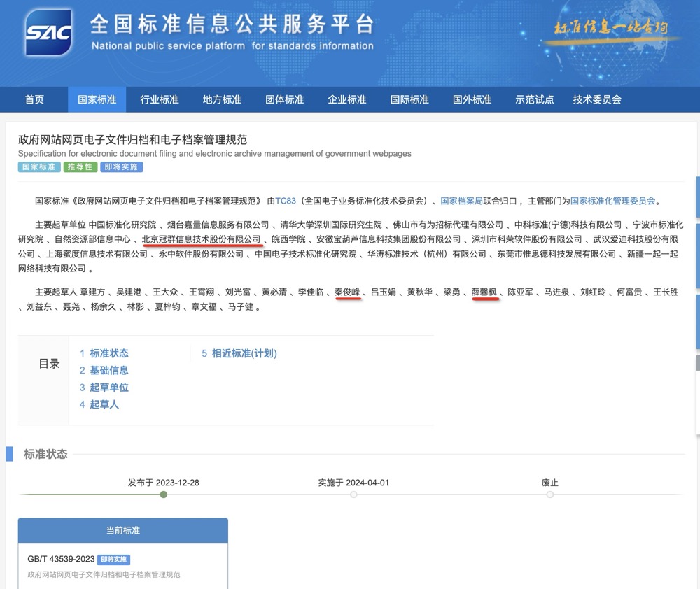Click the TC83 committee link

286,201
